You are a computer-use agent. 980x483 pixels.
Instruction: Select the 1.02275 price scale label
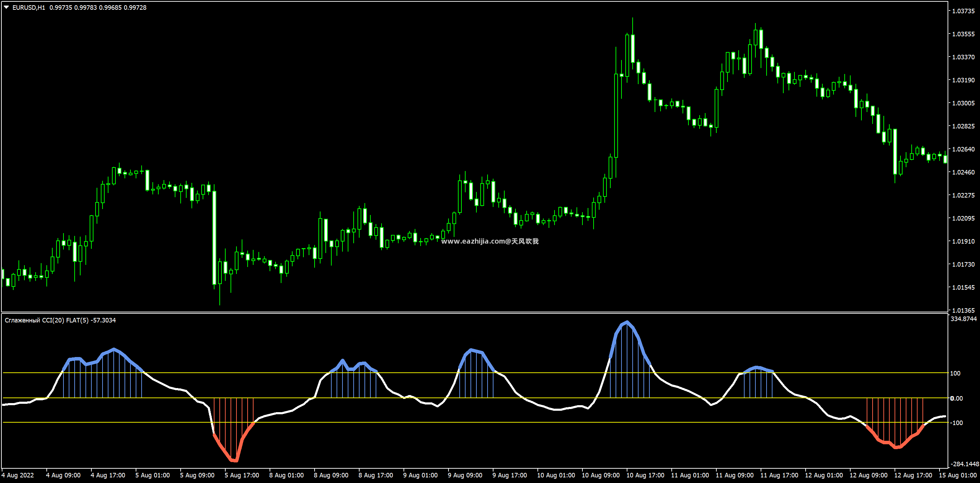coord(963,195)
